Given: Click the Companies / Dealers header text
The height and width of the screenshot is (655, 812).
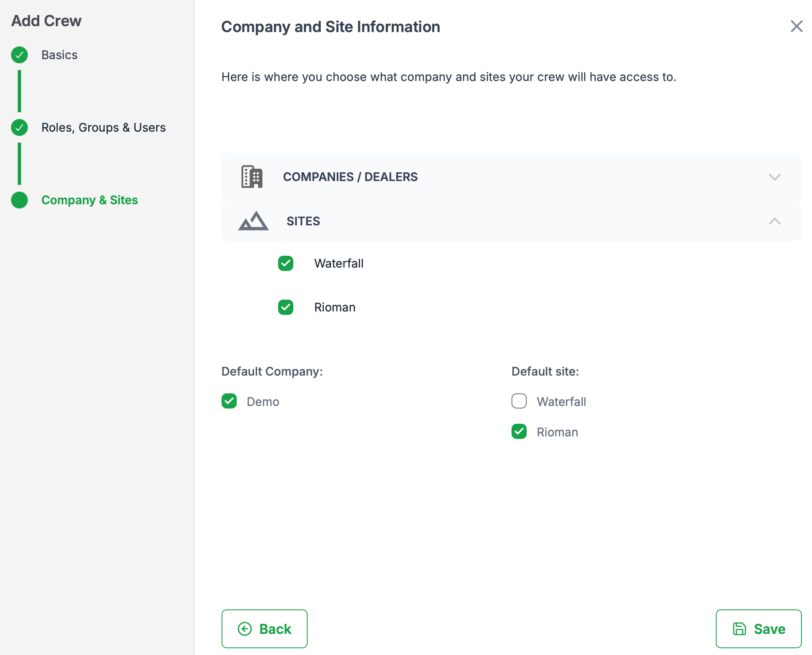Looking at the screenshot, I should coord(350,177).
